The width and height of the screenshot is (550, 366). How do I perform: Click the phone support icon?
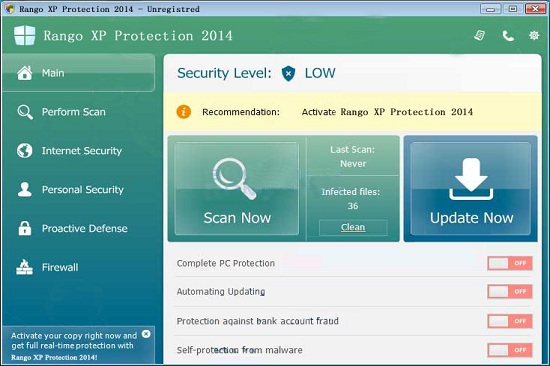pyautogui.click(x=508, y=36)
